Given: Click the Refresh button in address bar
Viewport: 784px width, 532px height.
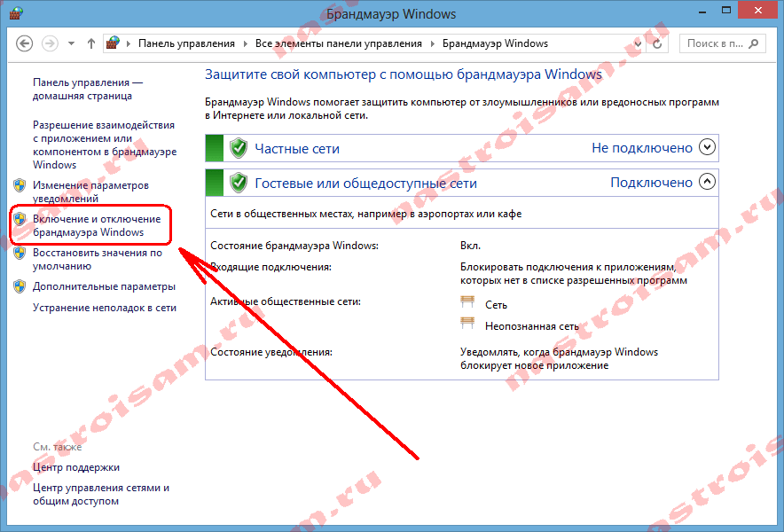Looking at the screenshot, I should click(657, 43).
